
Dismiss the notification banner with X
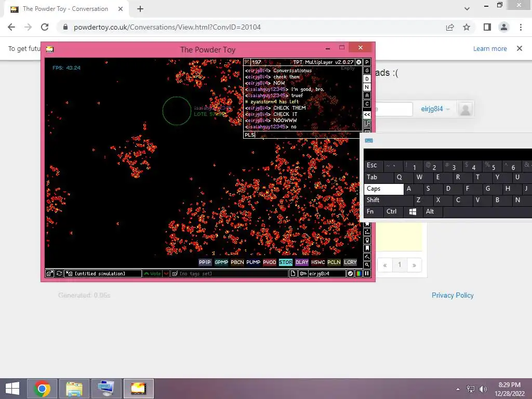pos(519,48)
